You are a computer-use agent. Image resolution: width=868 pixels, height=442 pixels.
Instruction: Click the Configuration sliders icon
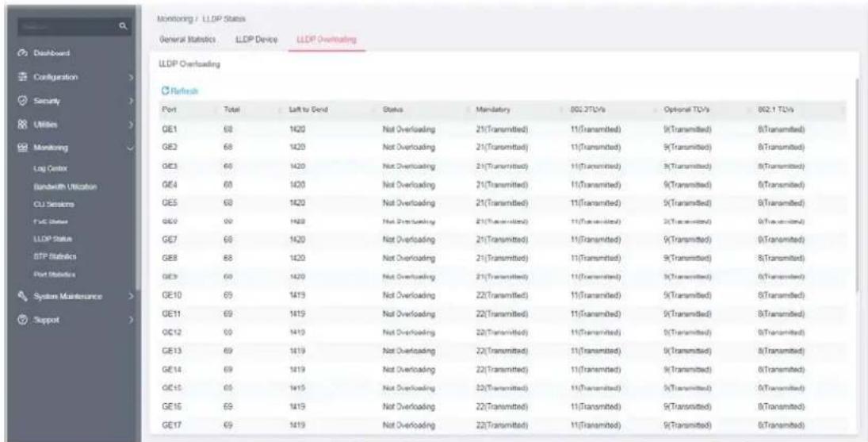pos(25,77)
